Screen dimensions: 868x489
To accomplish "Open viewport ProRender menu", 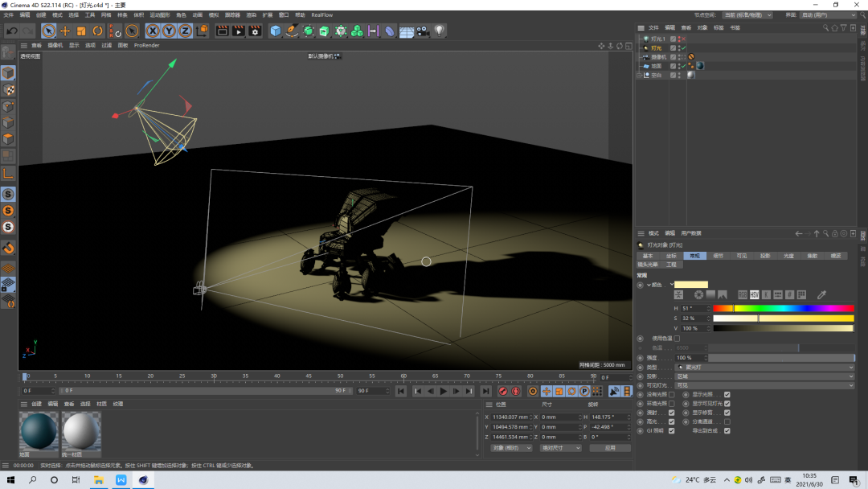I will pos(147,45).
